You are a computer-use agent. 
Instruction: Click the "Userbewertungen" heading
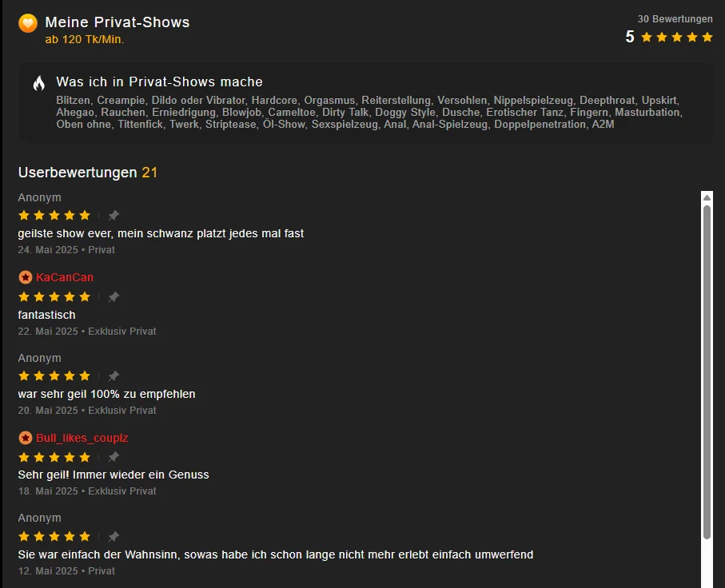click(78, 173)
